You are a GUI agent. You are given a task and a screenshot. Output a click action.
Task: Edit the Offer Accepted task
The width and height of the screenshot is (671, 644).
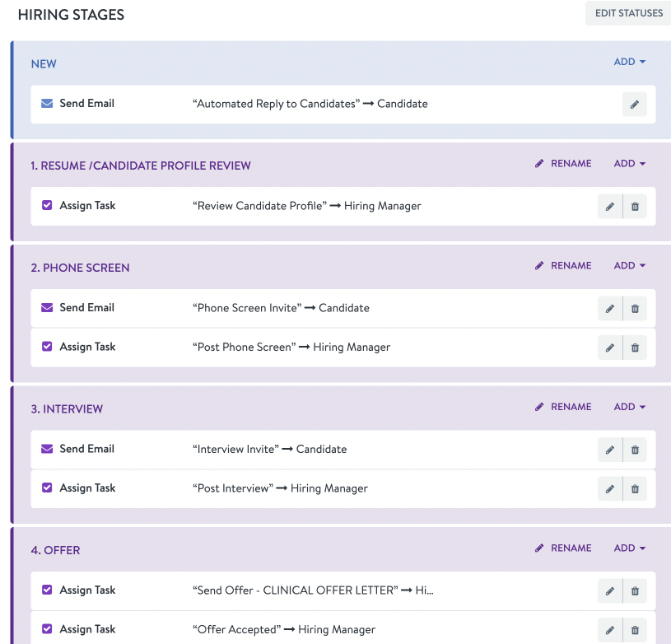610,630
